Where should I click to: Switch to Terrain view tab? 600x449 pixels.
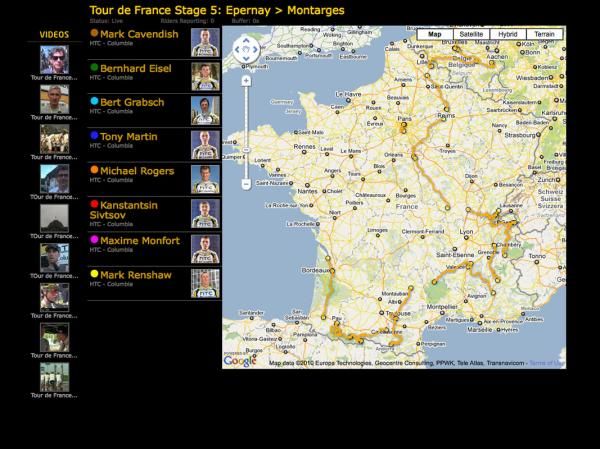pos(544,34)
